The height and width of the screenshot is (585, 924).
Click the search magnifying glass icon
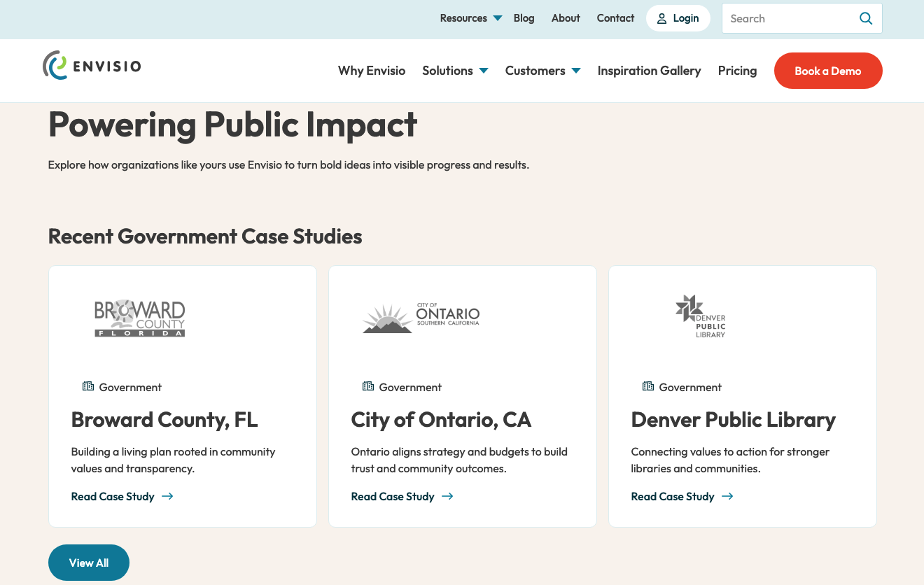tap(866, 18)
